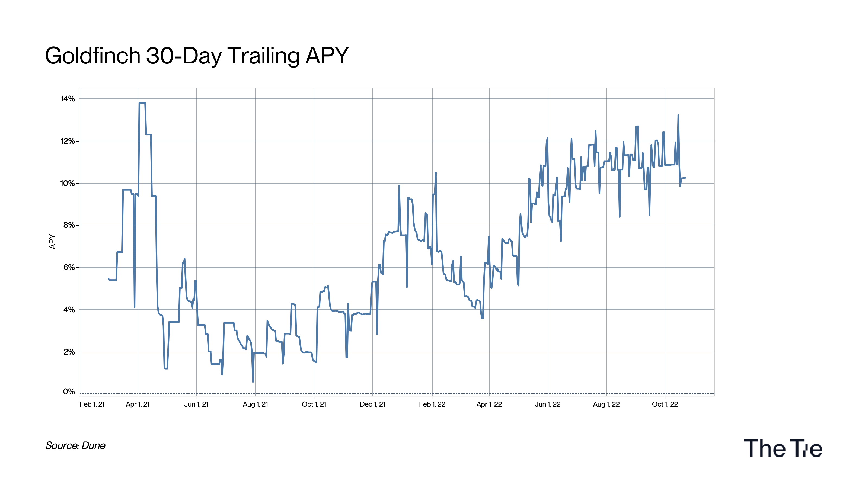Click the April 2021 peak near 14%
The image size is (868, 488).
point(142,103)
